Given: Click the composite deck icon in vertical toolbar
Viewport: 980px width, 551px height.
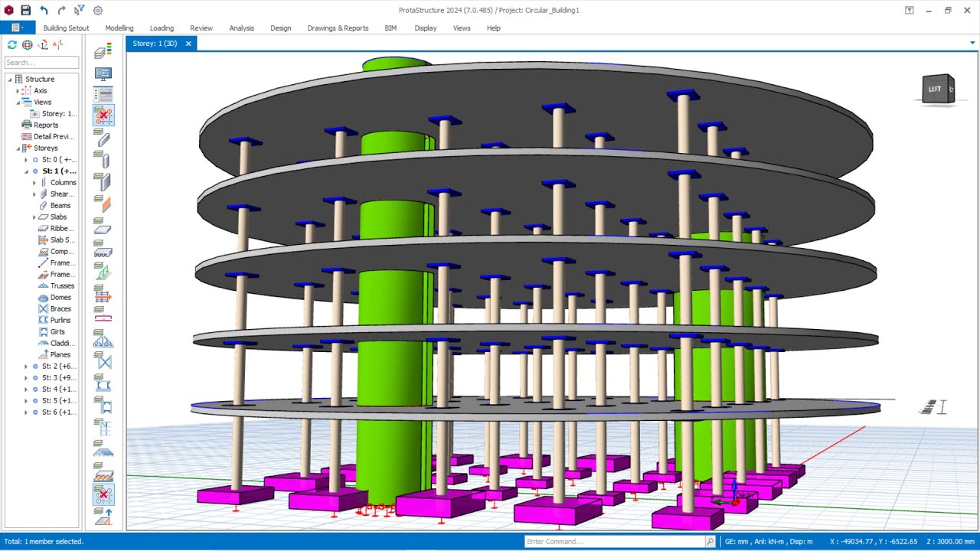Looking at the screenshot, I should coord(103,471).
